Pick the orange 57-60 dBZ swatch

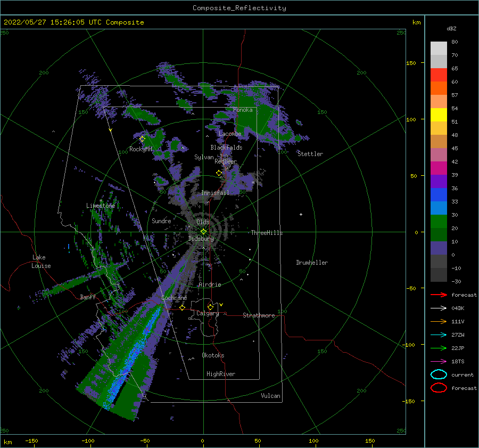[x=439, y=88]
